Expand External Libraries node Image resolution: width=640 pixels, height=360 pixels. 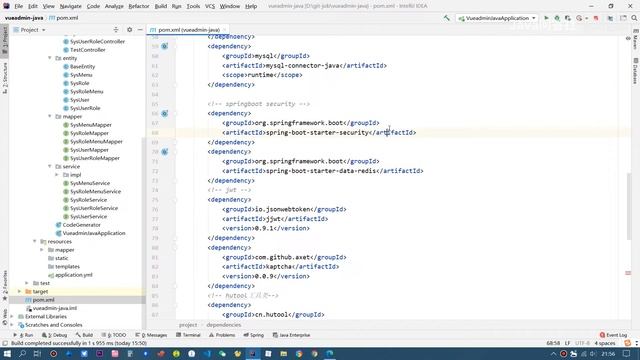click(x=12, y=316)
